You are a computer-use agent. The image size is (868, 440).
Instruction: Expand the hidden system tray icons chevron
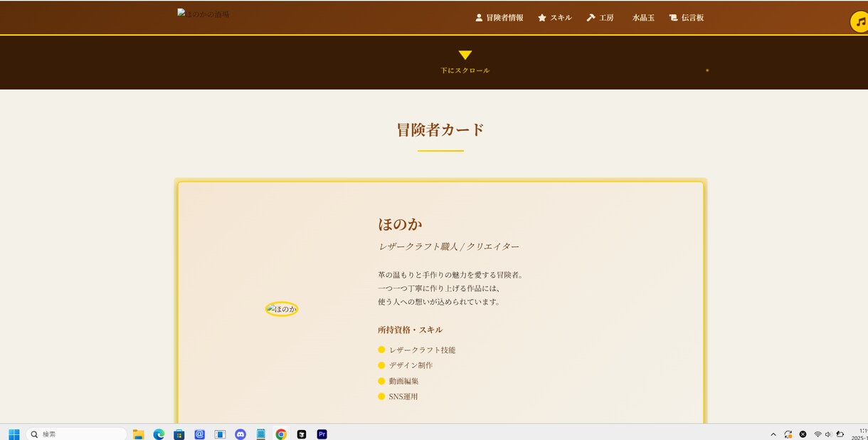coord(773,434)
